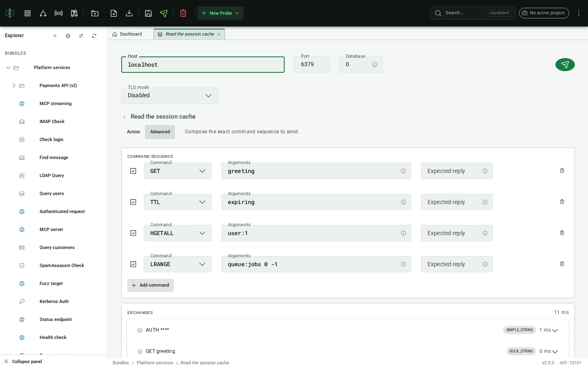Viewport: 588px width, 368px height.
Task: Collapse the Platform services bundle
Action: tap(8, 67)
